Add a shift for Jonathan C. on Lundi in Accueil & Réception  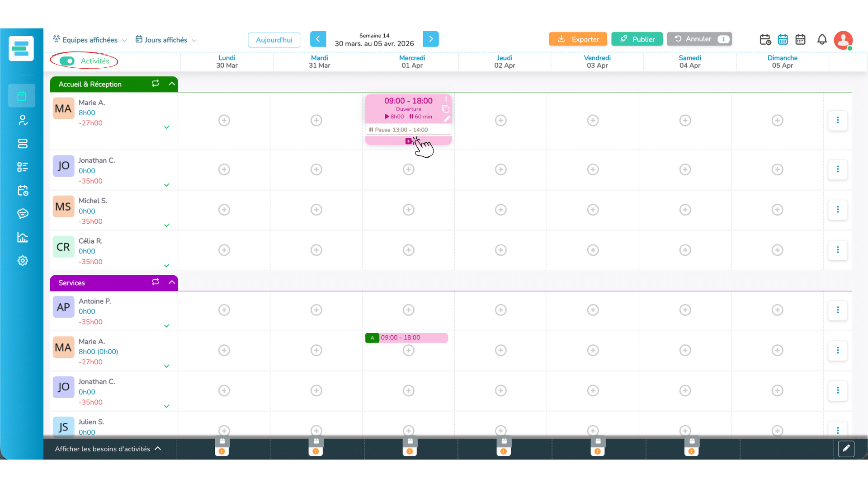pyautogui.click(x=224, y=169)
